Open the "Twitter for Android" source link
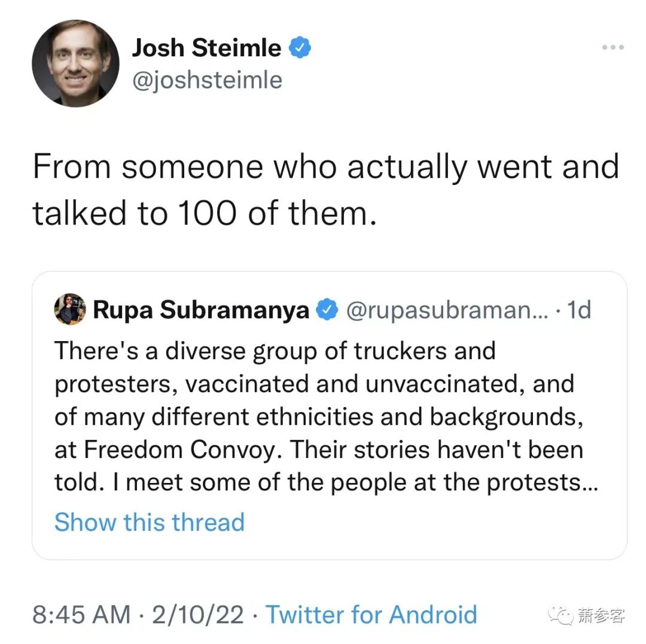 tap(371, 615)
